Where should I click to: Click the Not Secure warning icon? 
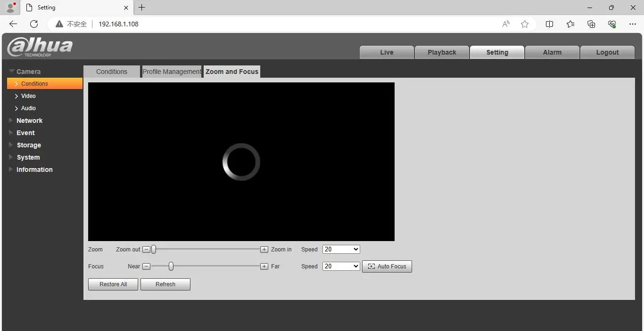(59, 24)
